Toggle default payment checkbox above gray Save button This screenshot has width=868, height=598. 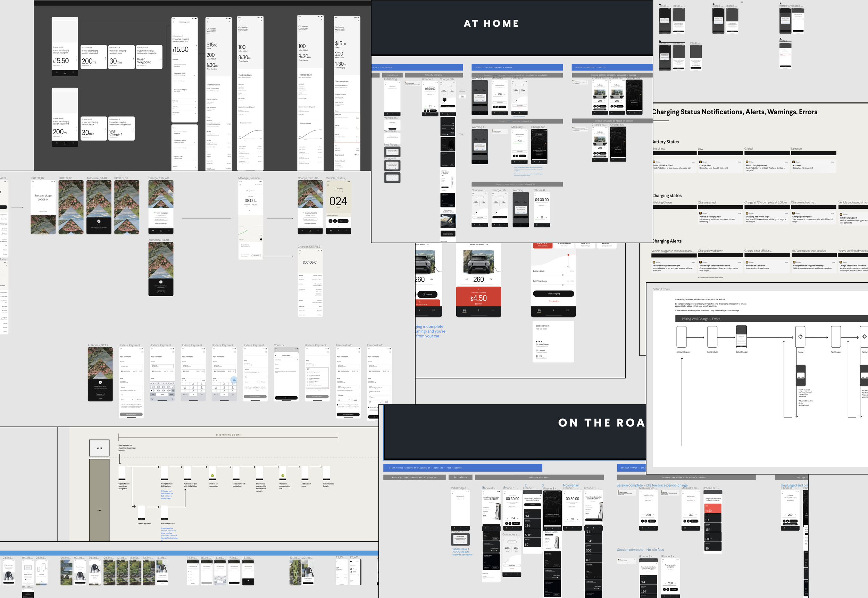pos(245,387)
